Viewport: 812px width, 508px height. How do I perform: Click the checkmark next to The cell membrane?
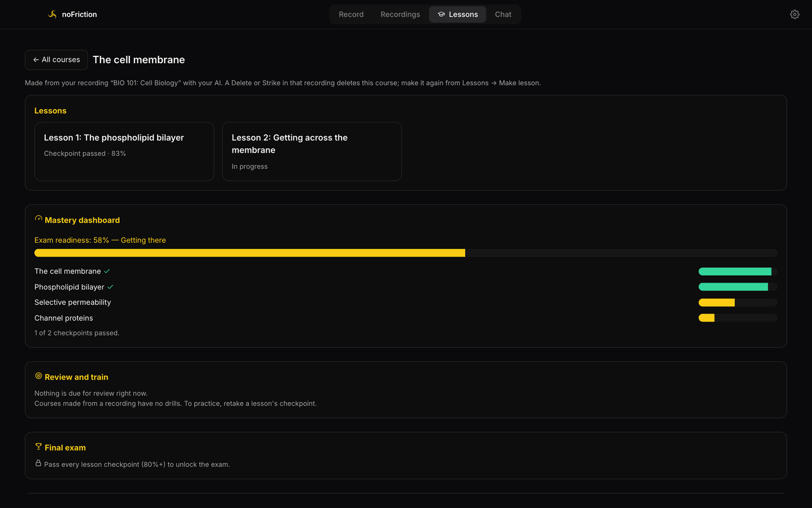(107, 271)
